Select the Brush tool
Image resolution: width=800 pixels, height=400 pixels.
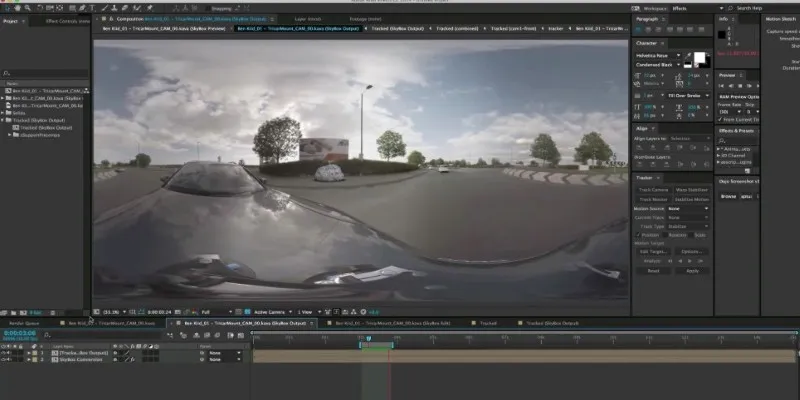pos(105,8)
